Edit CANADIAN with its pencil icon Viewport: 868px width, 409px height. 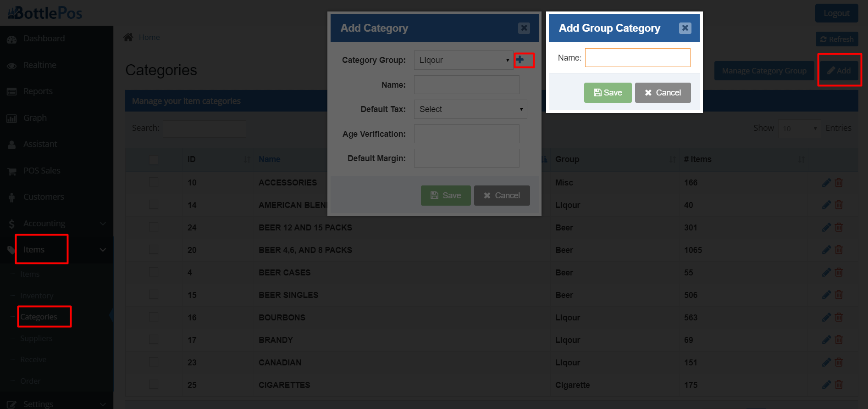pos(826,362)
